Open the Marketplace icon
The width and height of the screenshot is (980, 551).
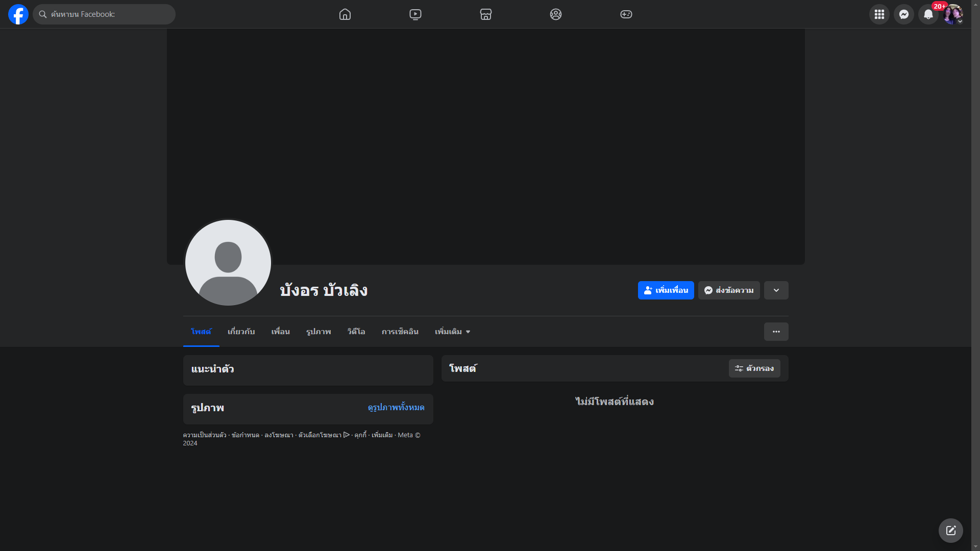click(486, 14)
